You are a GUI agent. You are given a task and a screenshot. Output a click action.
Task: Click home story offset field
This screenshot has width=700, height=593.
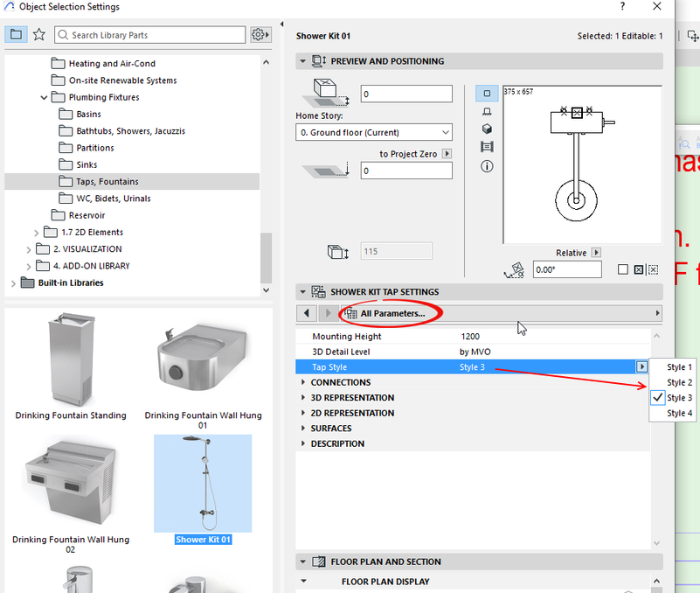click(x=406, y=94)
